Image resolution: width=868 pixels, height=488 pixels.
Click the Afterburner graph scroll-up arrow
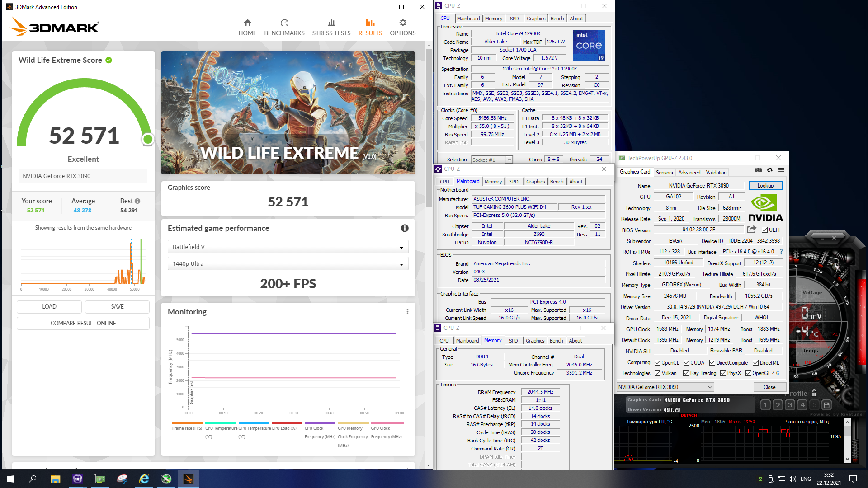pyautogui.click(x=847, y=422)
